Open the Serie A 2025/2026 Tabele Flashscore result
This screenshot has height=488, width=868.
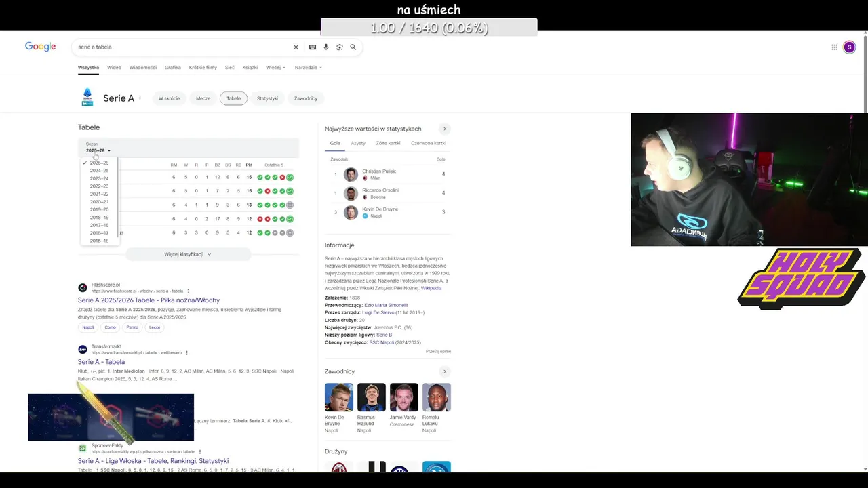tap(149, 300)
